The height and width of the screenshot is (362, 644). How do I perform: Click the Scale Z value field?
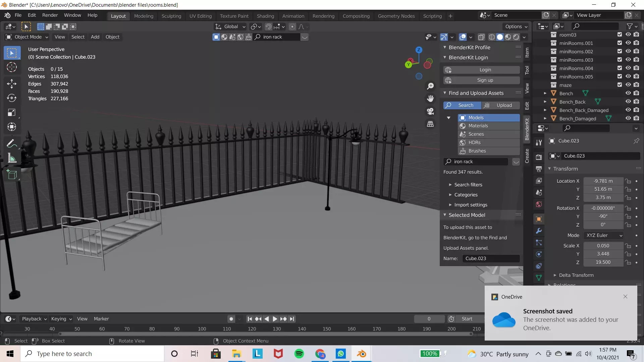(x=603, y=262)
